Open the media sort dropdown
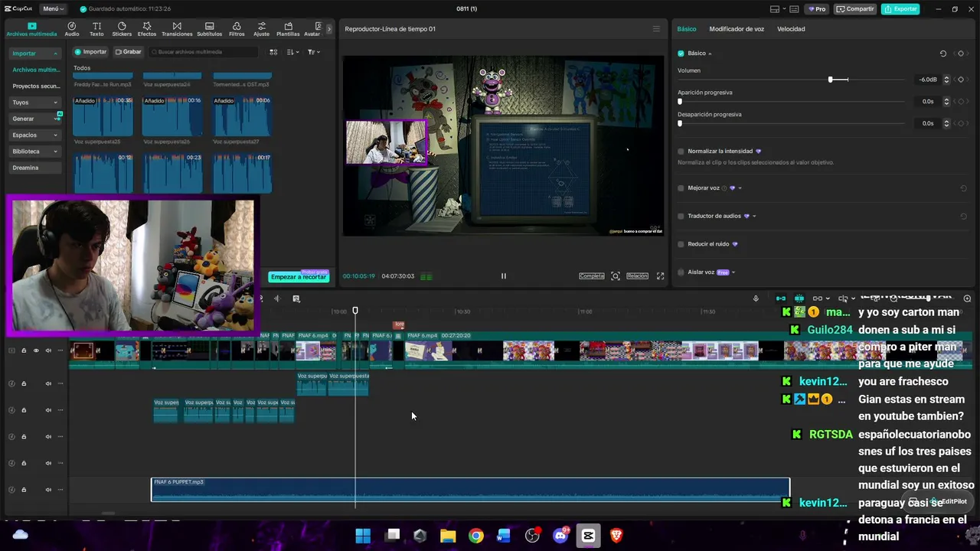Viewport: 980px width, 551px height. click(x=292, y=52)
